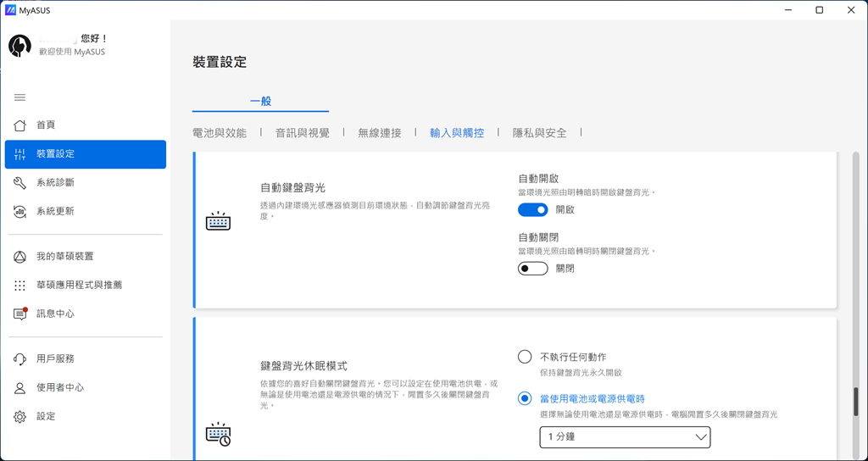The width and height of the screenshot is (868, 461).
Task: Click 華碩應用程式與推薦 grid icon
Action: pos(20,286)
